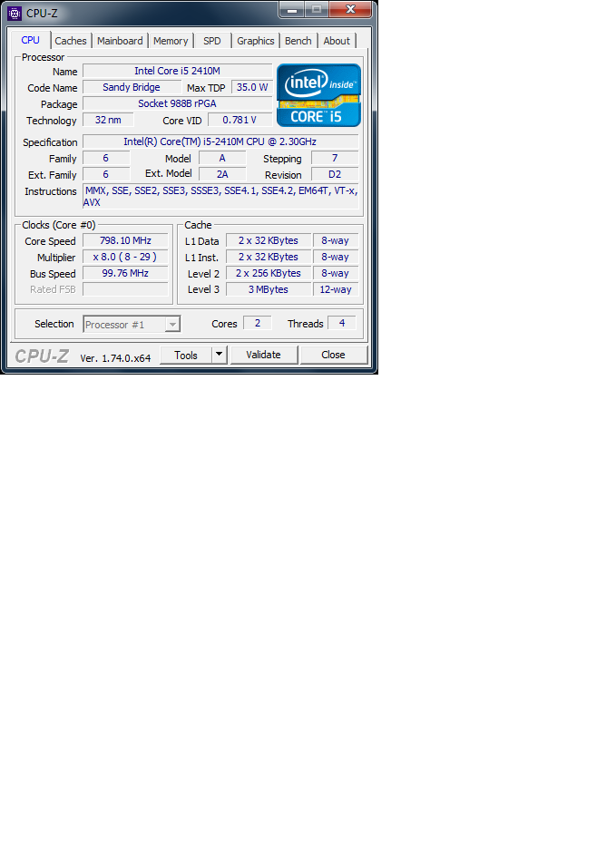Click the Level 3 associativity 12-way
The width and height of the screenshot is (616, 848).
336,289
